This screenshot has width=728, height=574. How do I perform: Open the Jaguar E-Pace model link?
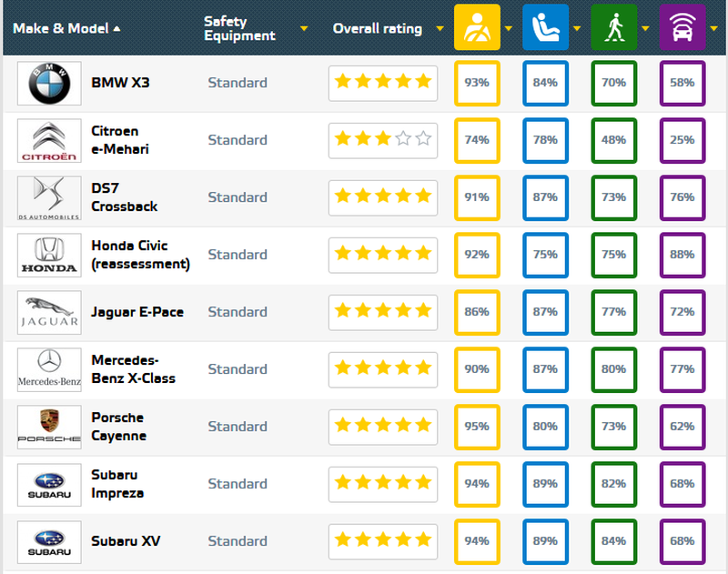pyautogui.click(x=137, y=312)
